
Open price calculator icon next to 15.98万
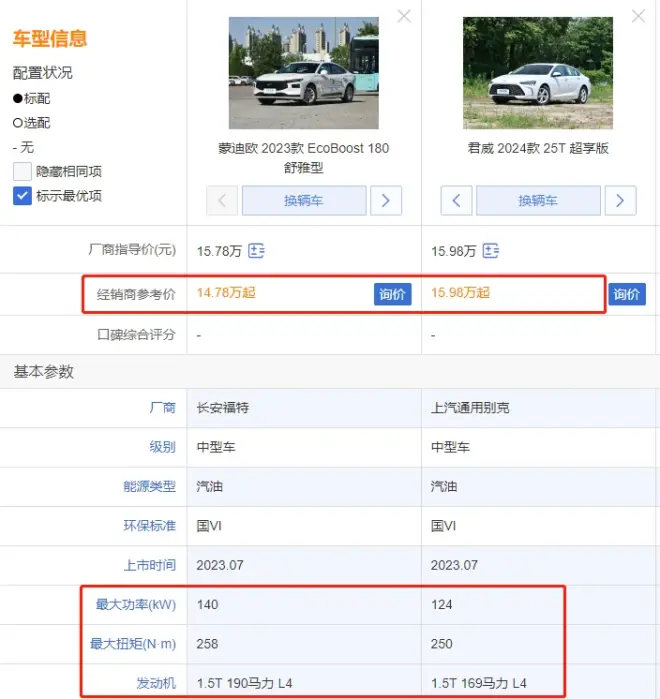(x=490, y=251)
